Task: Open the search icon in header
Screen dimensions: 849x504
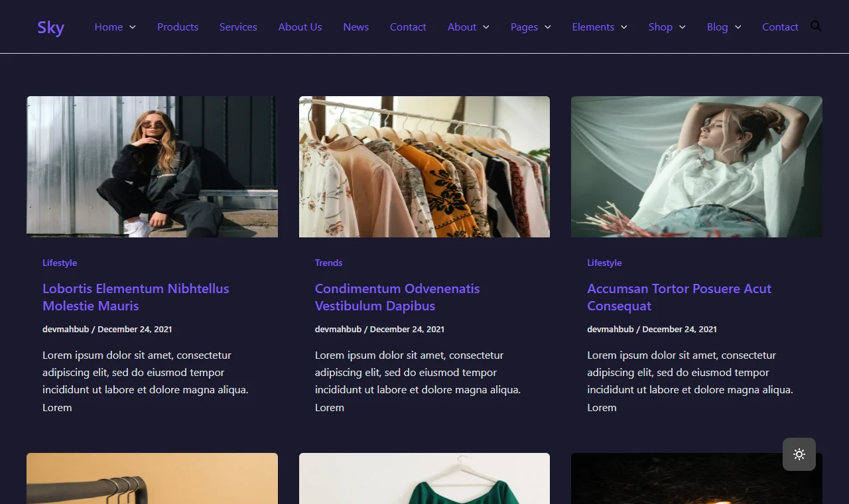Action: [x=816, y=26]
